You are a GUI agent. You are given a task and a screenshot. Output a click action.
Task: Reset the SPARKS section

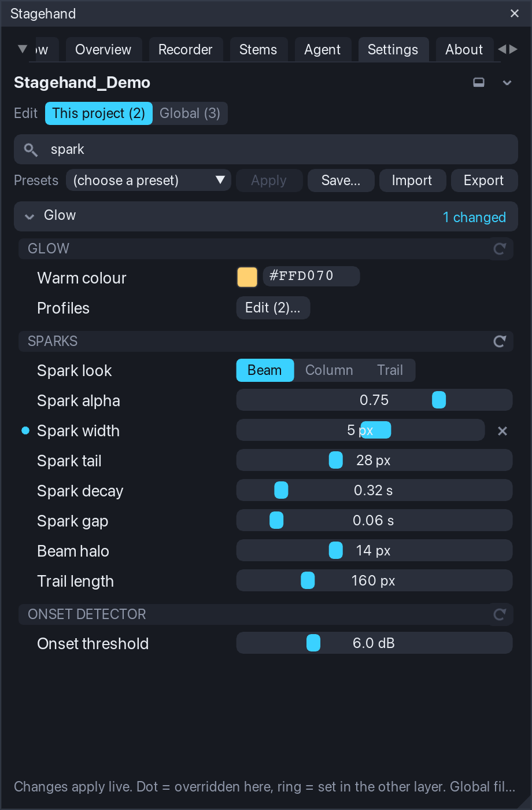click(x=500, y=341)
